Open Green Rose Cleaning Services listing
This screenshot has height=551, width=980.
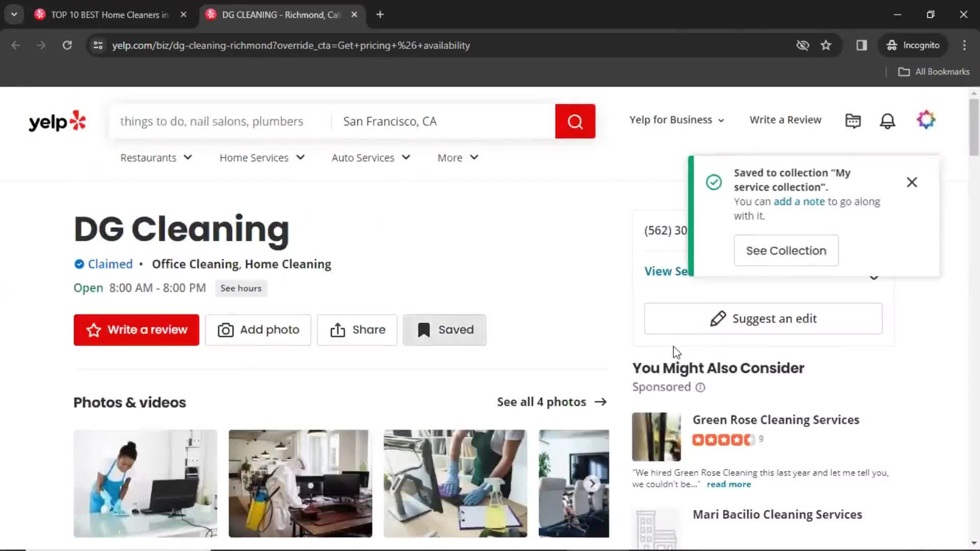tap(776, 420)
